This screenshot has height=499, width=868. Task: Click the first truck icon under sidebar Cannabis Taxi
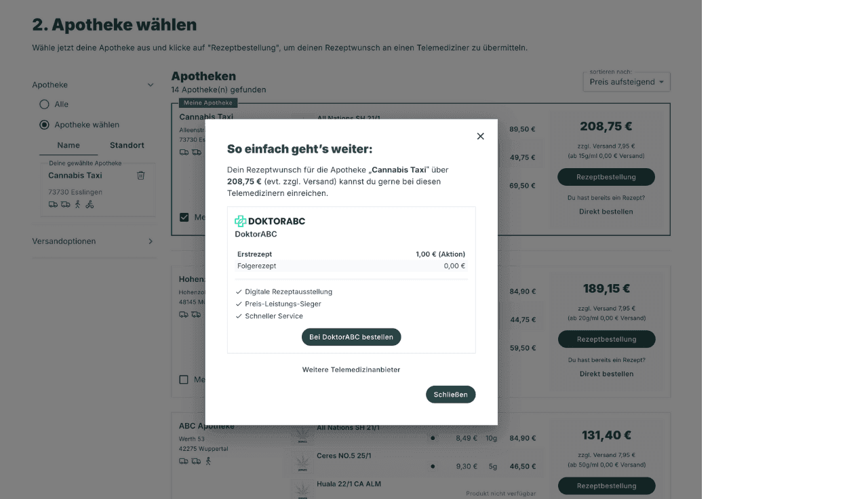click(54, 204)
